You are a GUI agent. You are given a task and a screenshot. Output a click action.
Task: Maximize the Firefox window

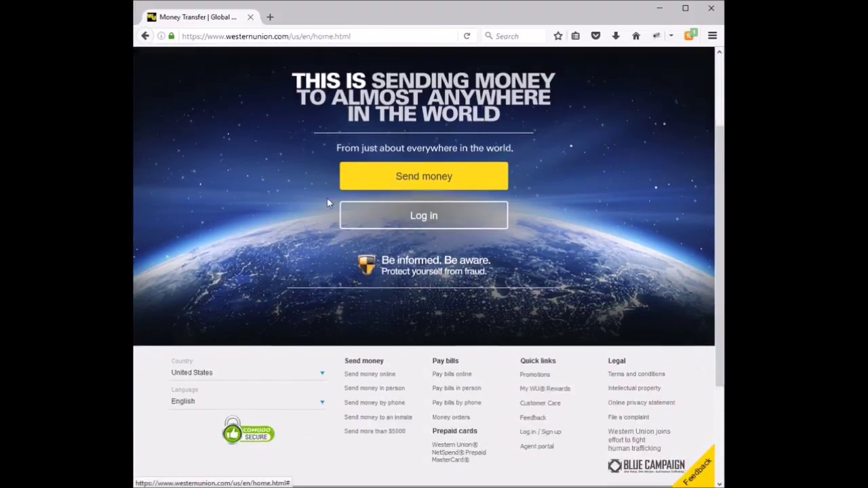click(686, 8)
